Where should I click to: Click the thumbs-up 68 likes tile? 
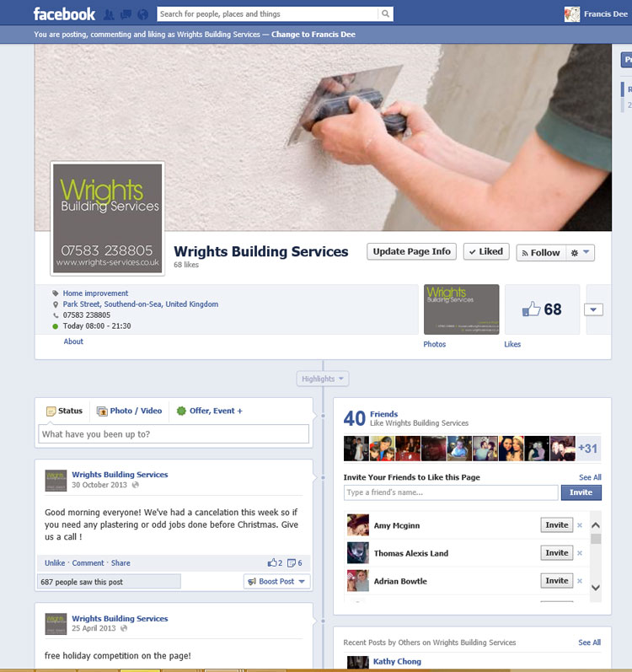[x=542, y=309]
